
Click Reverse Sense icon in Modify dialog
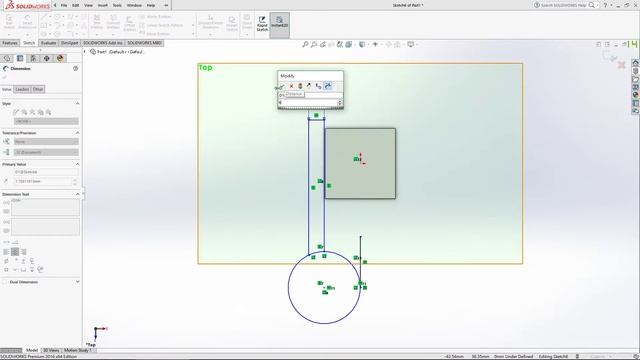click(309, 86)
